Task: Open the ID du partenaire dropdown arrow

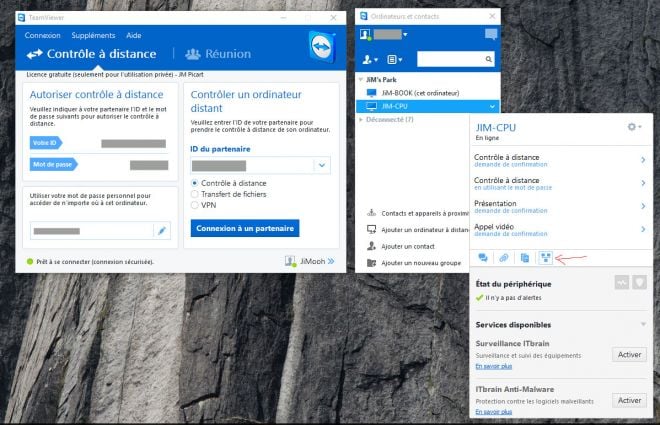Action: 322,165
